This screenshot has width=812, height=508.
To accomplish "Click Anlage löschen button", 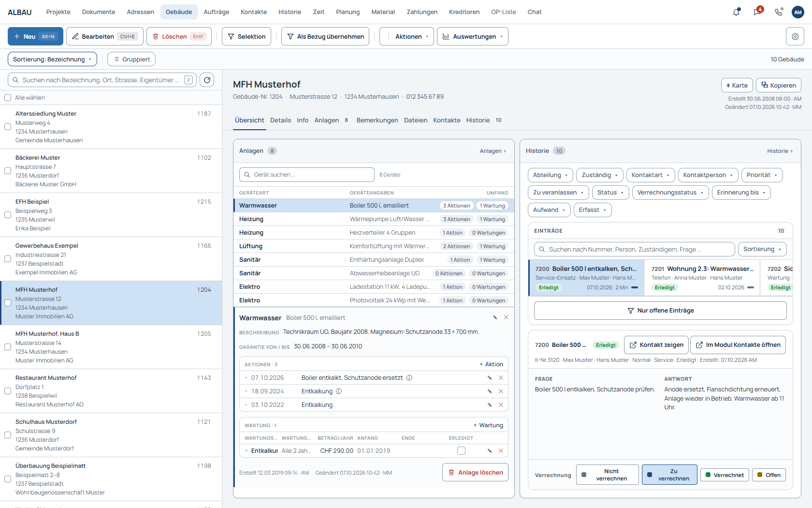I will pos(475,473).
